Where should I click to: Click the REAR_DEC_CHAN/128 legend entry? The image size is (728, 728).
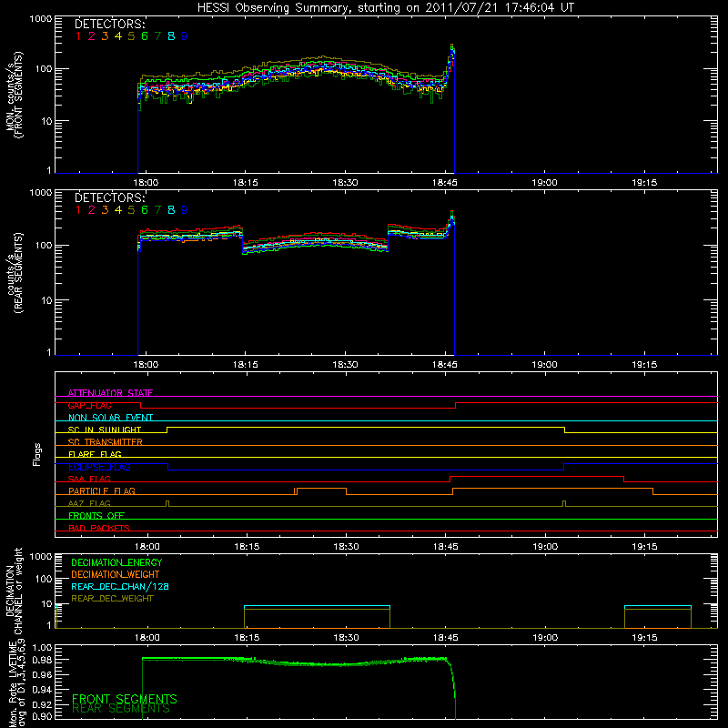tap(120, 587)
